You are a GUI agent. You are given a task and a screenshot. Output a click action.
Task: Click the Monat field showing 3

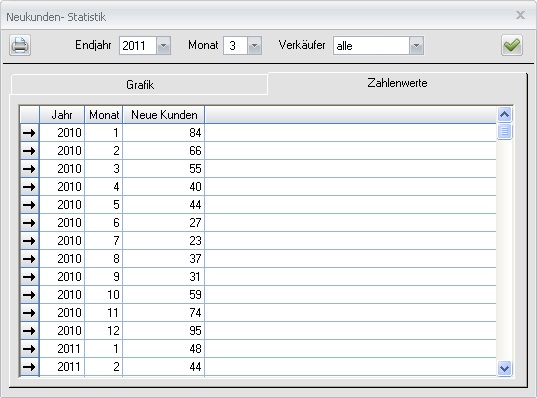tap(235, 46)
